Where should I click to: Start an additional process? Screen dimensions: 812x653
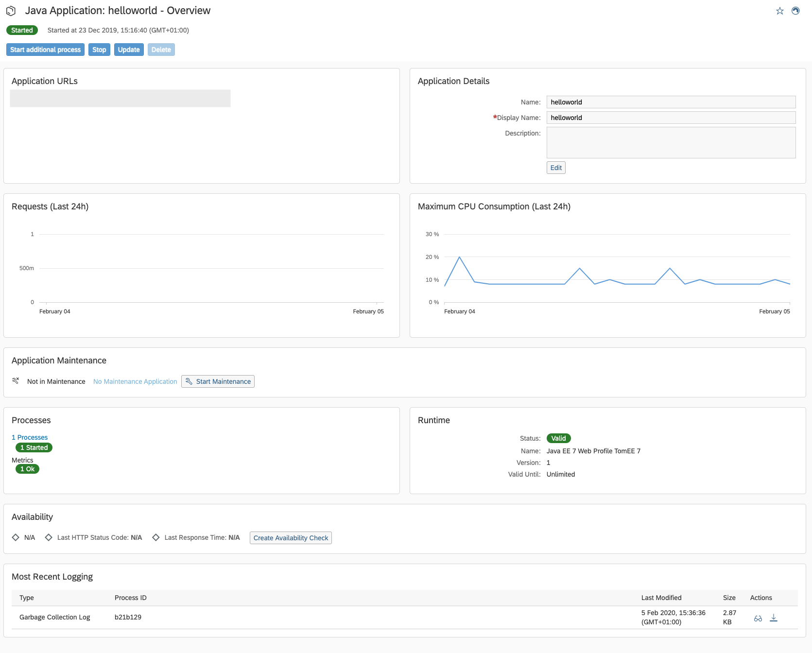point(45,49)
